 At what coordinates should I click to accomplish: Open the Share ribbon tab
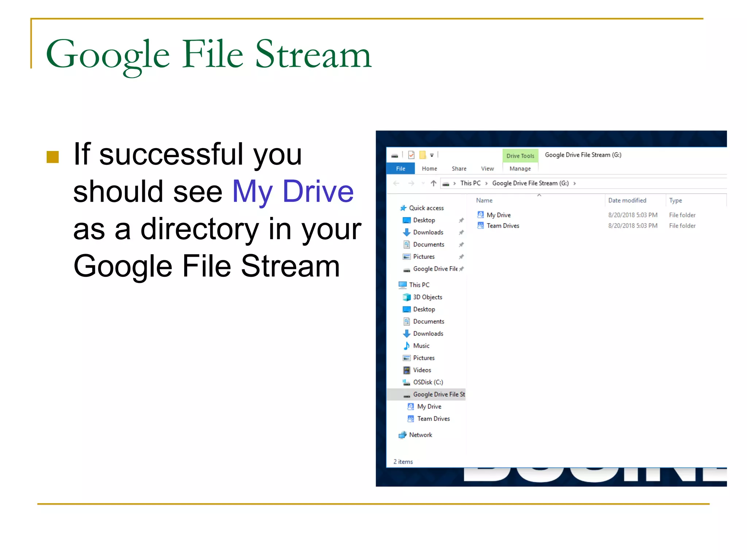point(459,168)
